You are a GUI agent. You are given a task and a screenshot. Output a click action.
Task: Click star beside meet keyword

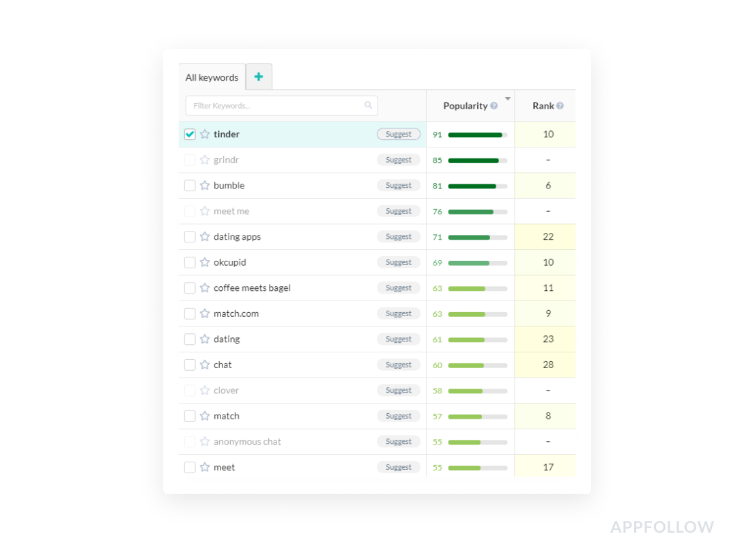coord(205,467)
